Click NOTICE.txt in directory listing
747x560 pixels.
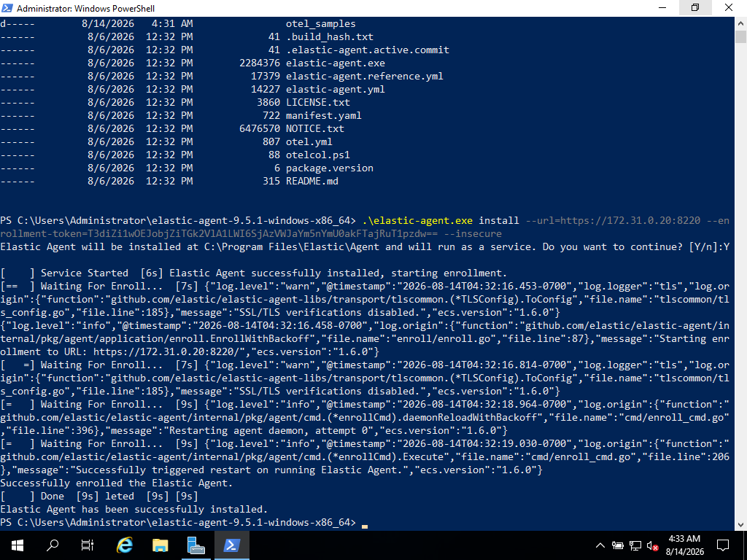(x=315, y=128)
